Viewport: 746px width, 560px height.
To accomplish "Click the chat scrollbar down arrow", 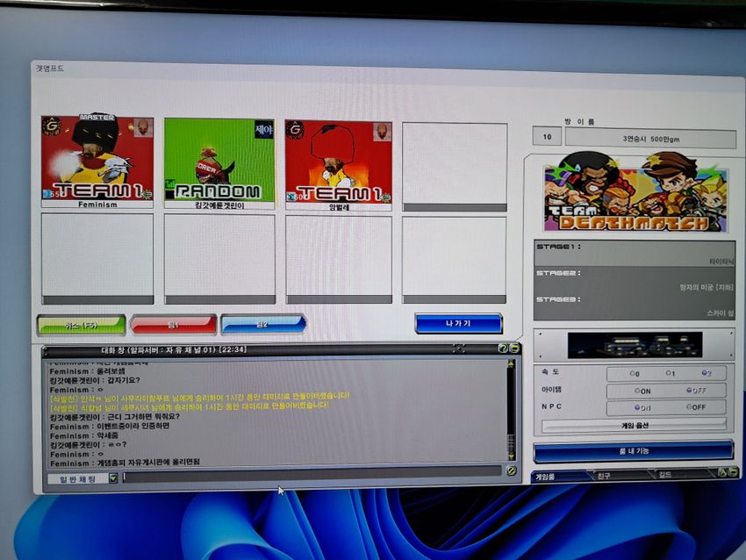I will click(512, 456).
